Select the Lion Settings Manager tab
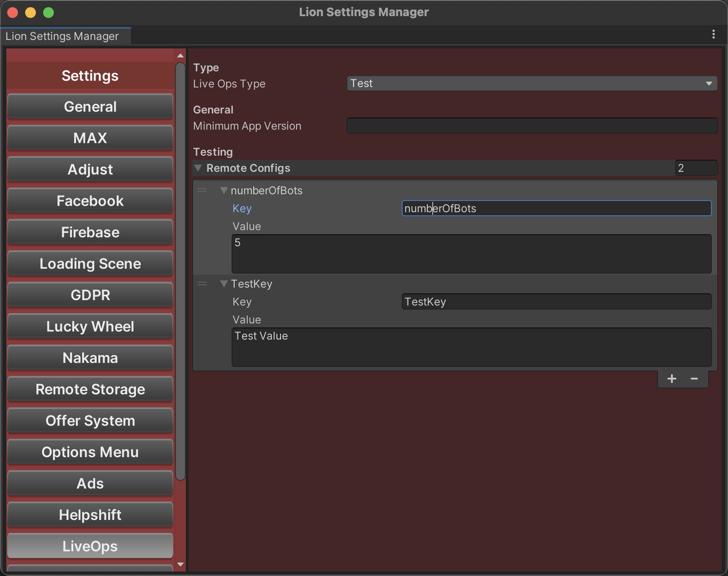Screen dimensions: 728x576 pos(66,36)
